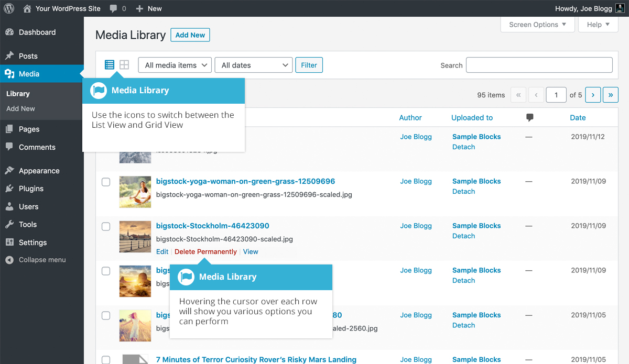Click View link under Stockholm item
This screenshot has width=629, height=364.
coord(251,252)
